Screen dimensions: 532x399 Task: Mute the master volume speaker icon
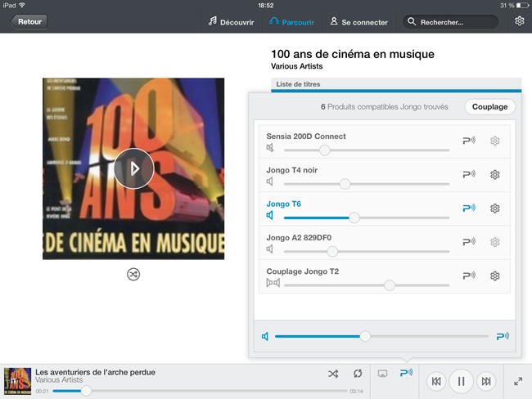265,336
